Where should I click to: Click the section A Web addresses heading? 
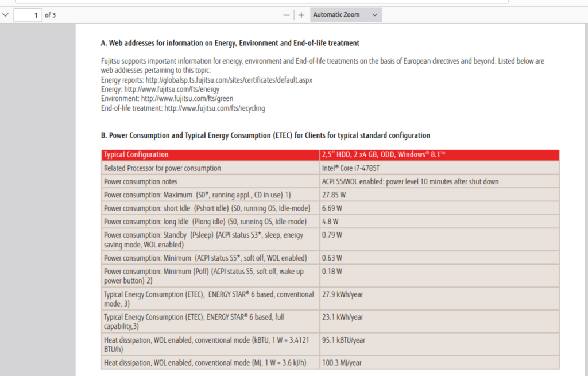pos(230,43)
